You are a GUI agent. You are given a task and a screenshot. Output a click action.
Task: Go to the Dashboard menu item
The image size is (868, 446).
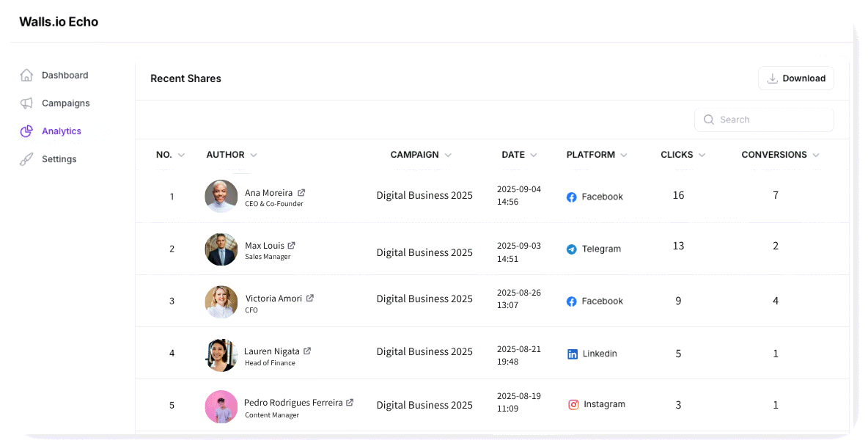pyautogui.click(x=54, y=76)
